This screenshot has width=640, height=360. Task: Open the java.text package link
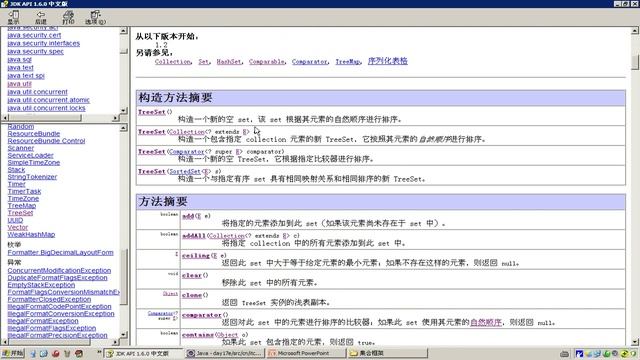click(20, 68)
